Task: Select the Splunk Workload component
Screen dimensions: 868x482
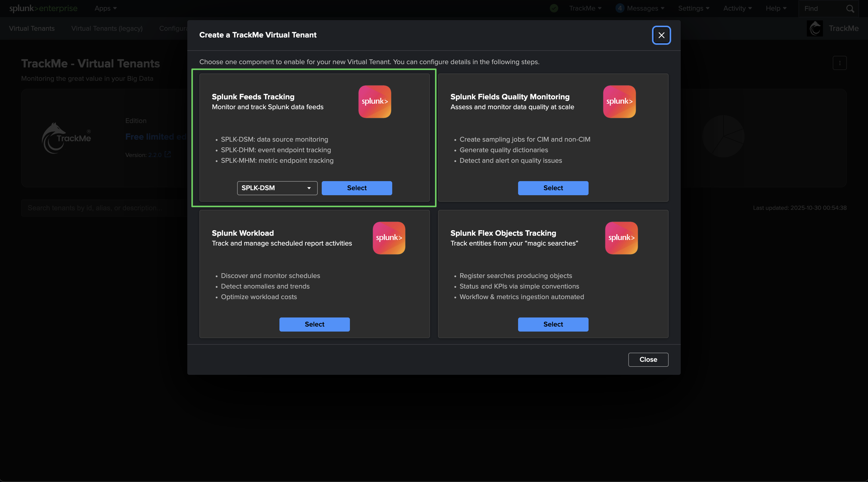Action: (314, 324)
